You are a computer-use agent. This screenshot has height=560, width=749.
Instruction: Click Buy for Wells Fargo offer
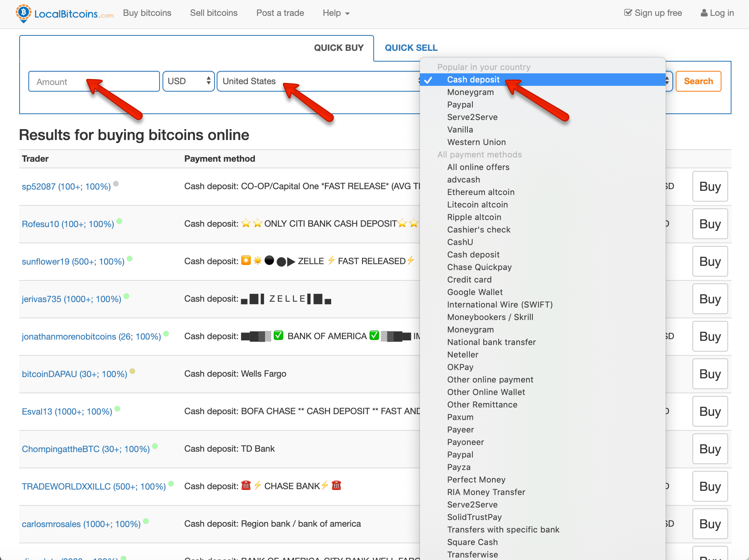pos(710,374)
